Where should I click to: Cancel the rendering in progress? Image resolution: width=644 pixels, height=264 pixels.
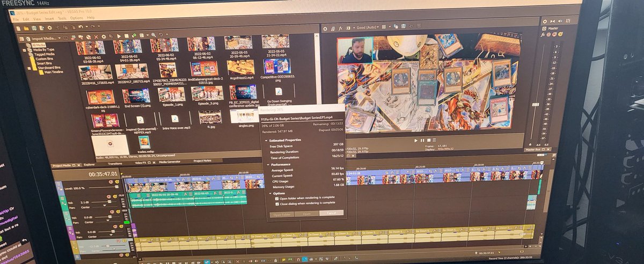(332, 213)
